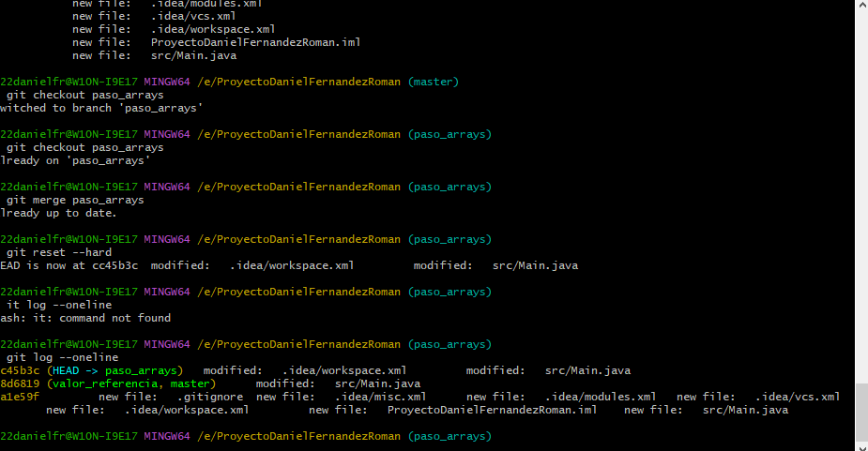Click the '(valor_referencia, master)' ref label
868x451 pixels.
coord(131,384)
